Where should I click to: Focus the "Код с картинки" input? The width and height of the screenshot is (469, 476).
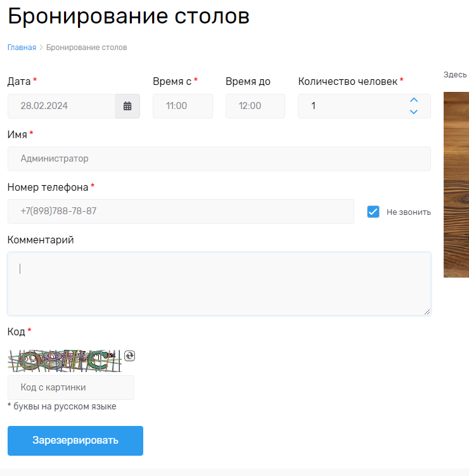coord(71,388)
